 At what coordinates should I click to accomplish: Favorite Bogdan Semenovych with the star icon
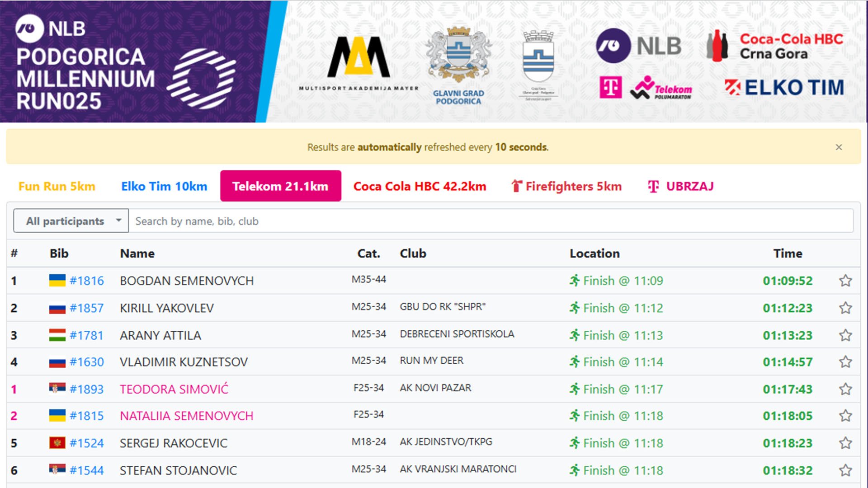[x=845, y=281]
